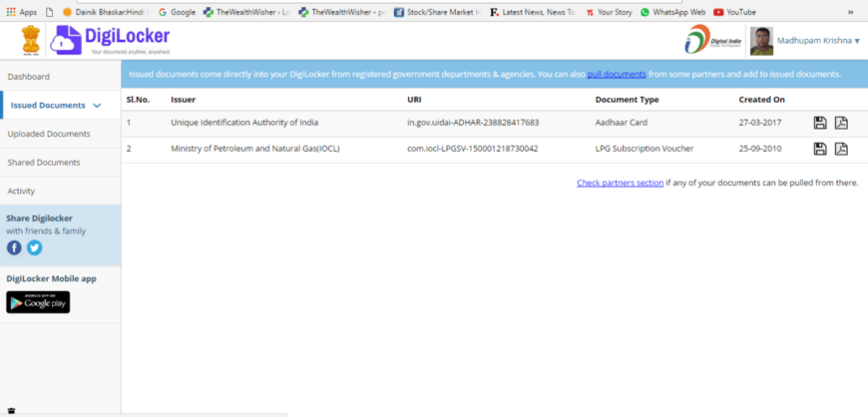Collapse the Issued Documents chevron

pyautogui.click(x=97, y=105)
